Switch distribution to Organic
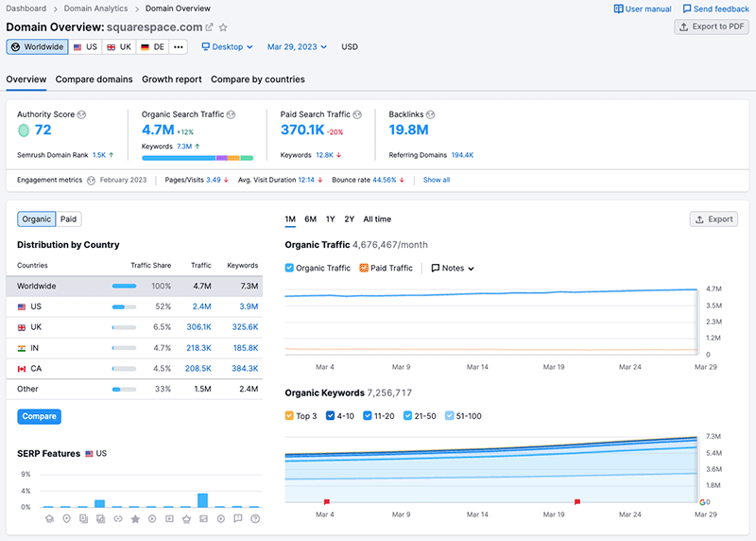The width and height of the screenshot is (756, 541). [x=37, y=219]
